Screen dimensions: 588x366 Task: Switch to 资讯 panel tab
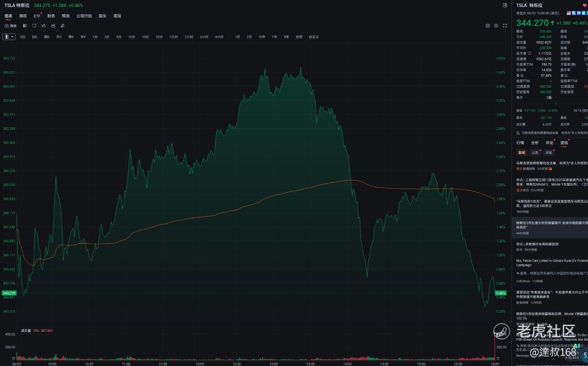click(x=564, y=143)
